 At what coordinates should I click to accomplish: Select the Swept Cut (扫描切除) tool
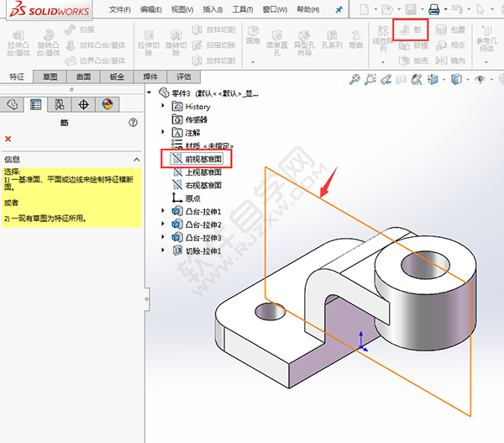pyautogui.click(x=213, y=45)
